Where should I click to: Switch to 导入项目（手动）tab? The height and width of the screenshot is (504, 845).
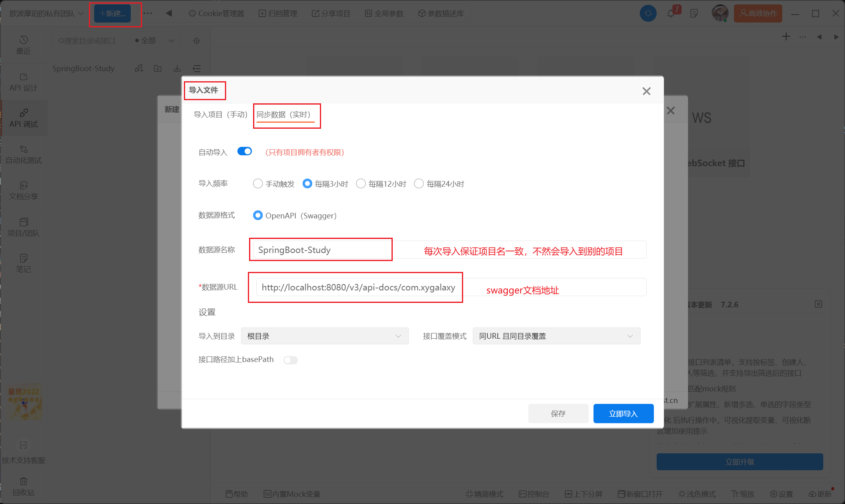[x=221, y=115]
